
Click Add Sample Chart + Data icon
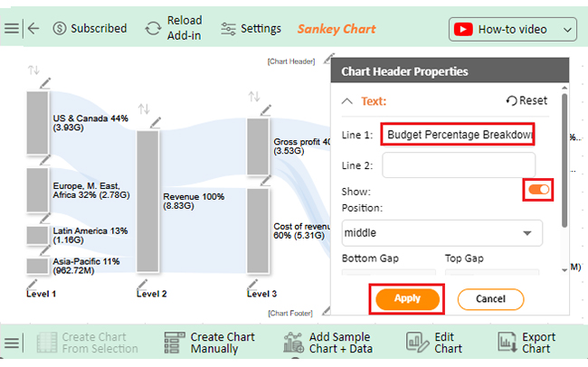pos(293,342)
